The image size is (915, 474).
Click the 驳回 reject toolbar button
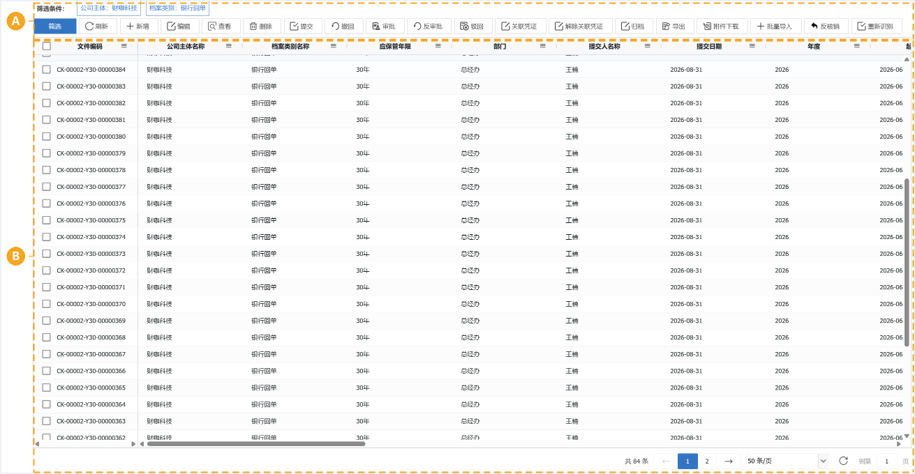point(473,26)
